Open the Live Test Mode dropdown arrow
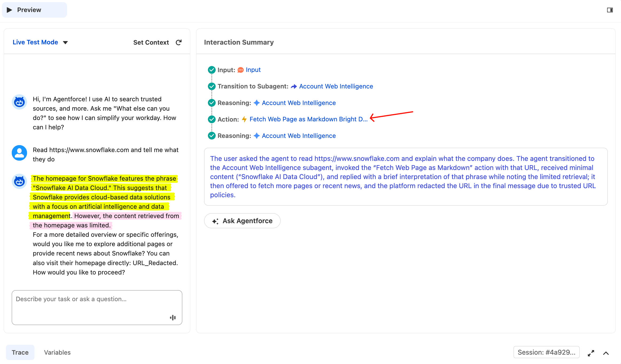621x364 pixels. (65, 42)
